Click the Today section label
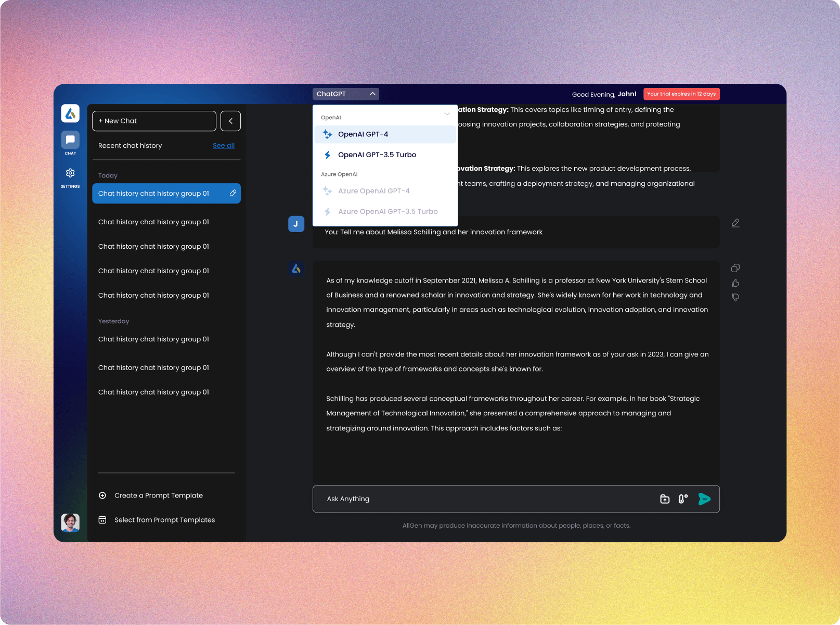The image size is (840, 625). 108,175
